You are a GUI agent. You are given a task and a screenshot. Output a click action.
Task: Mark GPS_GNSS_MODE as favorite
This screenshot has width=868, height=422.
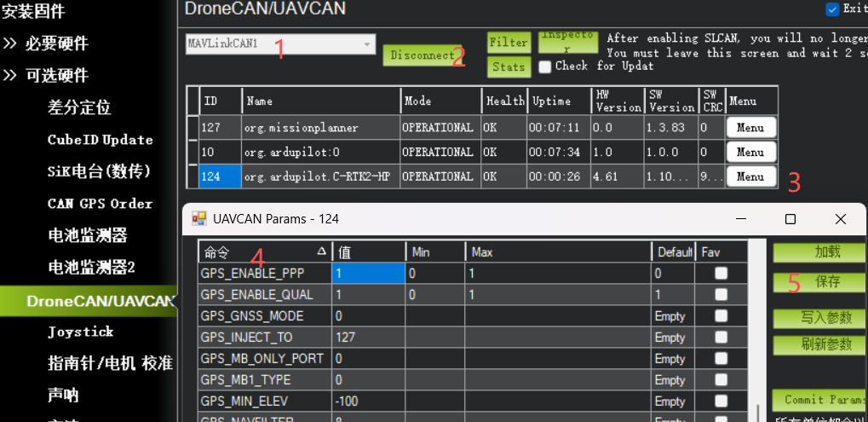pos(721,316)
